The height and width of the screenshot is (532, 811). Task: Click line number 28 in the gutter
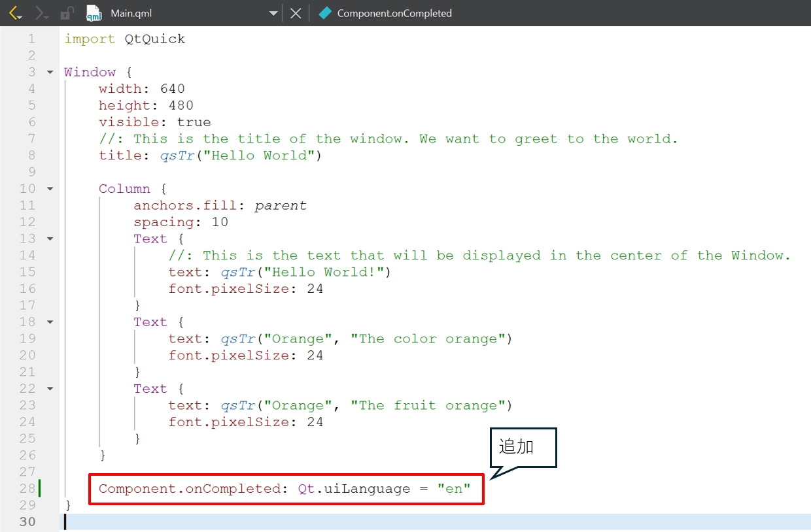pos(27,489)
